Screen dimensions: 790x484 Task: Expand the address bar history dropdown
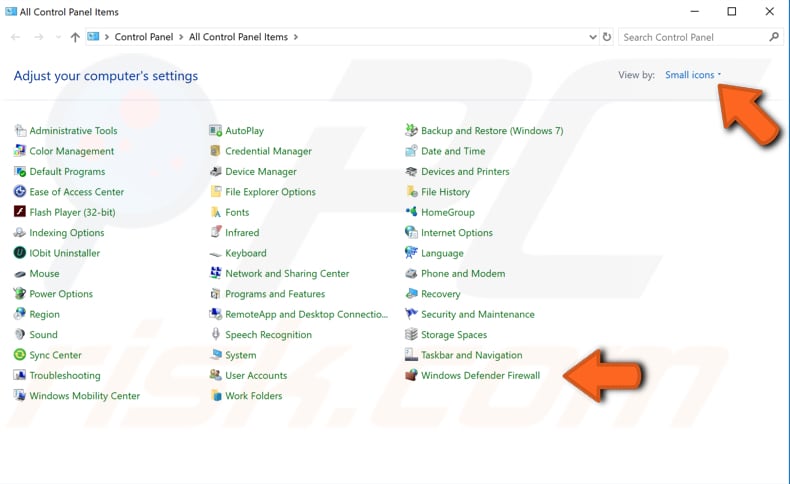tap(592, 37)
